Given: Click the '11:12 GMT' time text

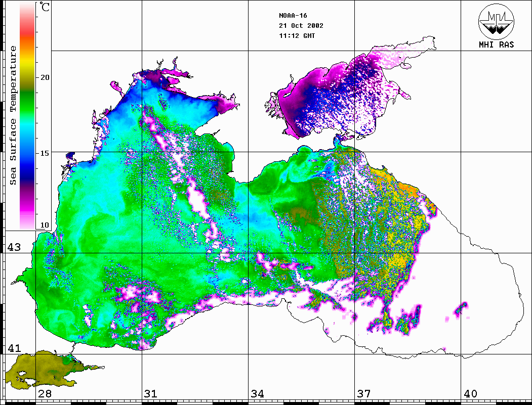Looking at the screenshot, I should (297, 35).
